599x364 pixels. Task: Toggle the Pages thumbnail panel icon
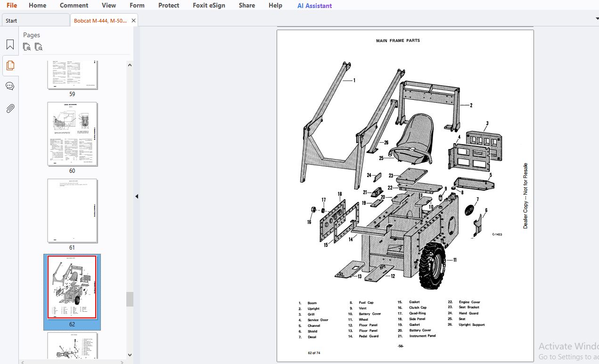(x=10, y=65)
